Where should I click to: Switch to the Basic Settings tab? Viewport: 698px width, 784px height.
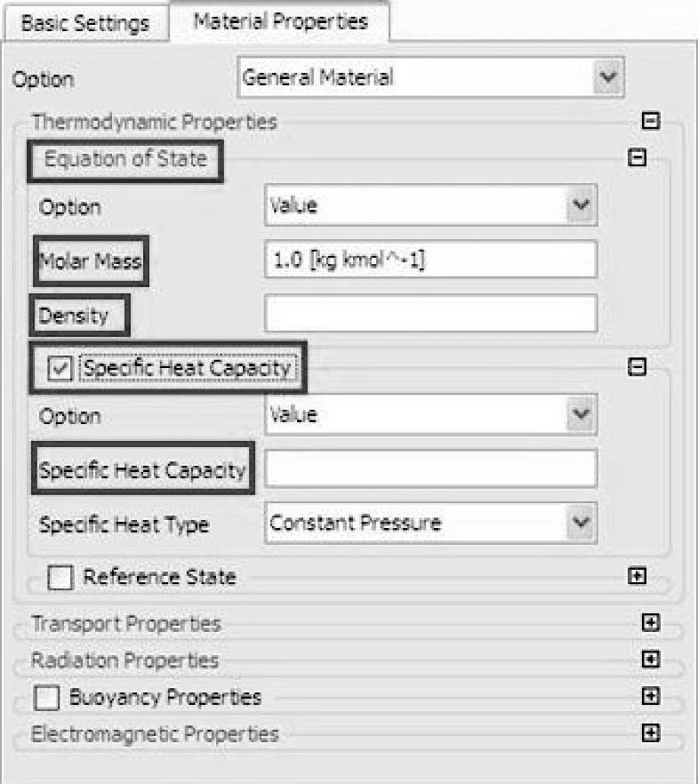pos(85,24)
